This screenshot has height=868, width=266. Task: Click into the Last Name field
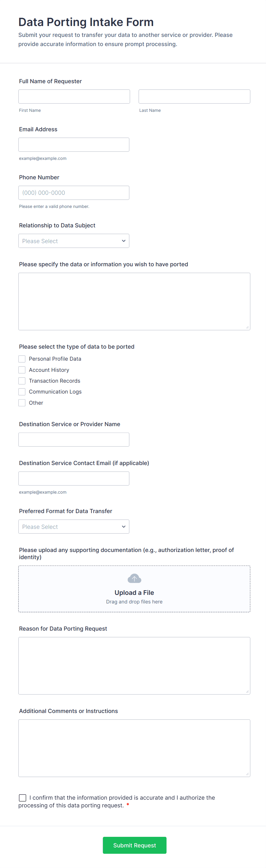(194, 97)
